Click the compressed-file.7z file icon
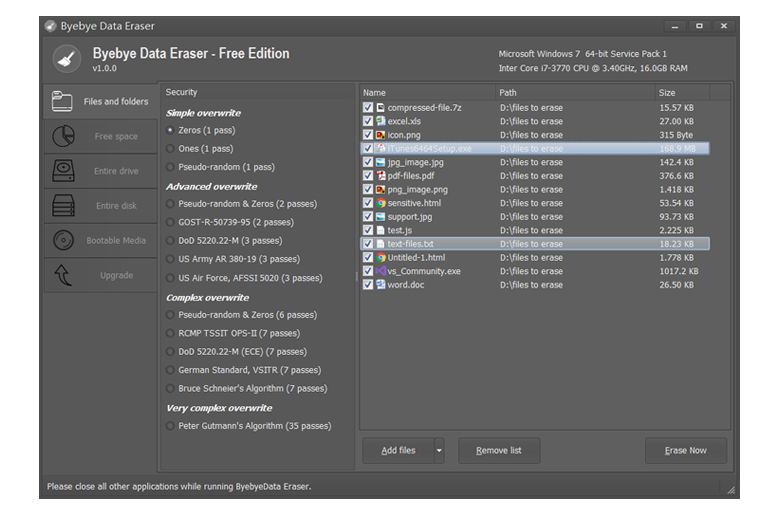The width and height of the screenshot is (774, 517). click(381, 108)
